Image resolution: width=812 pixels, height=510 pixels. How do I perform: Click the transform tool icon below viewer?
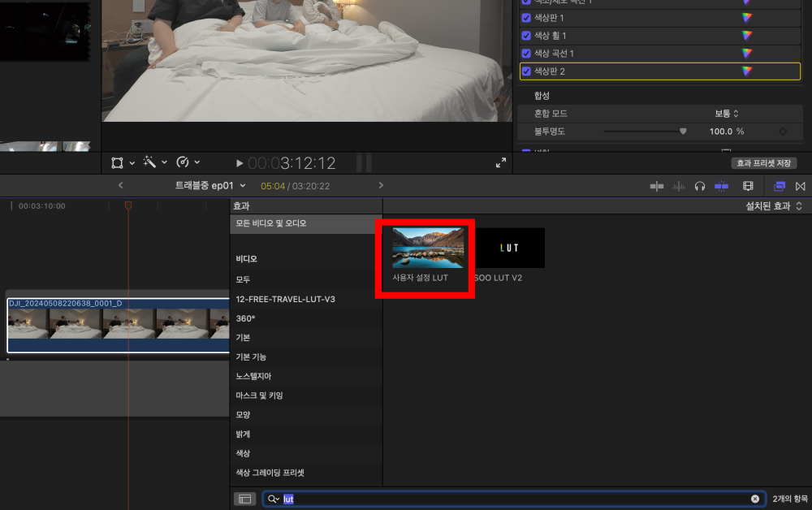(118, 162)
